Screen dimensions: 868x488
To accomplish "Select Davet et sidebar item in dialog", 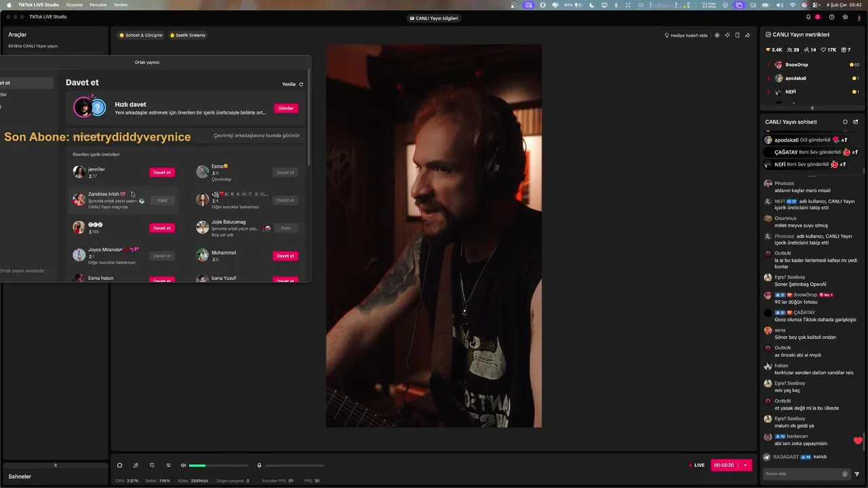I will point(26,83).
